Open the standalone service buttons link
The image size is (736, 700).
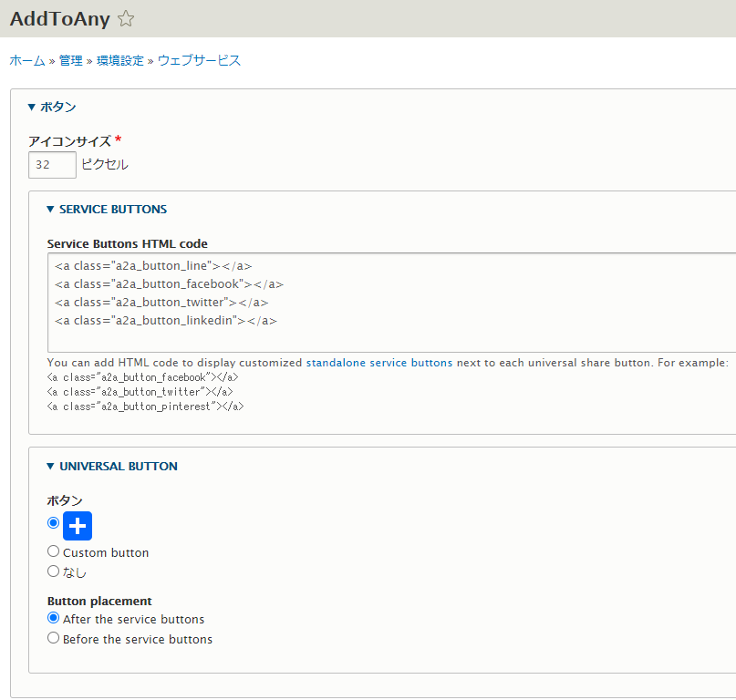(379, 363)
